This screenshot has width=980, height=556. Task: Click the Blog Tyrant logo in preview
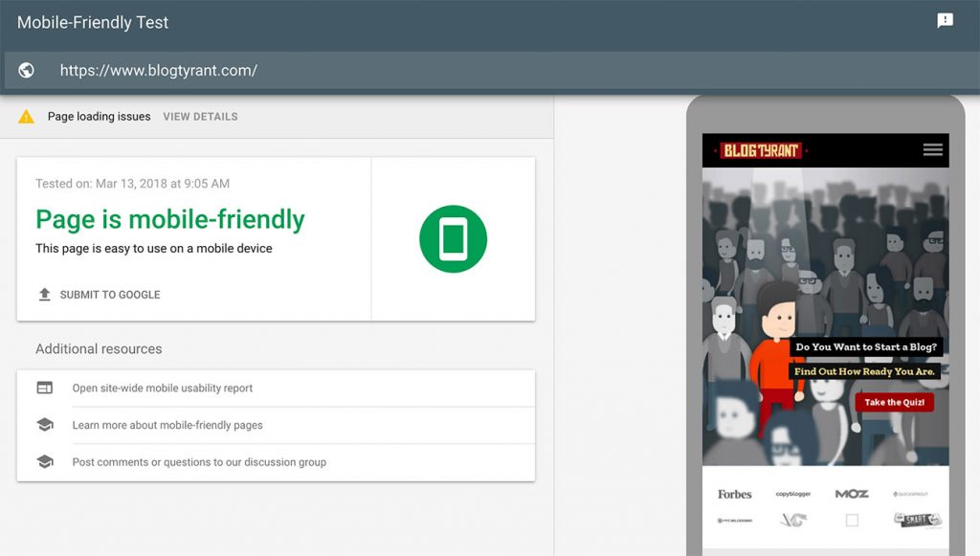point(760,150)
